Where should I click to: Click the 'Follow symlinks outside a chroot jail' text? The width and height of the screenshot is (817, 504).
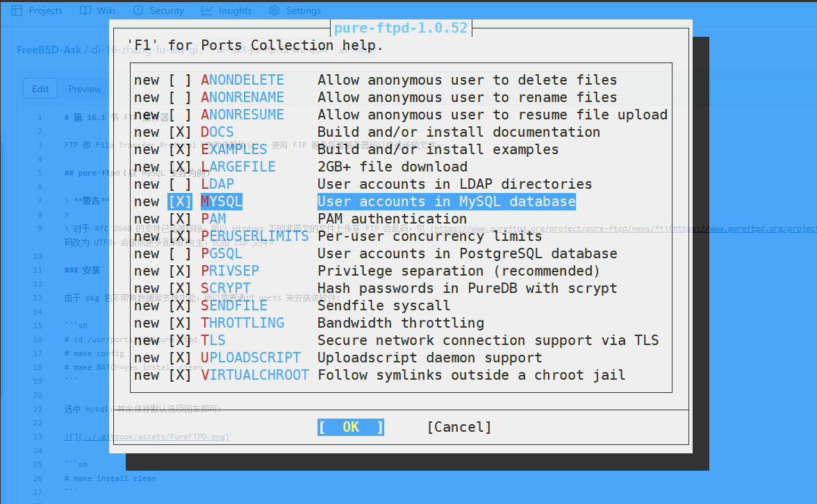click(x=472, y=375)
